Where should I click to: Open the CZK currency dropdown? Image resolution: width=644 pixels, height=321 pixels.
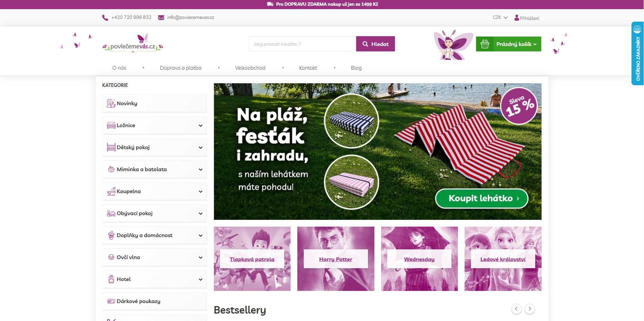[x=500, y=18]
